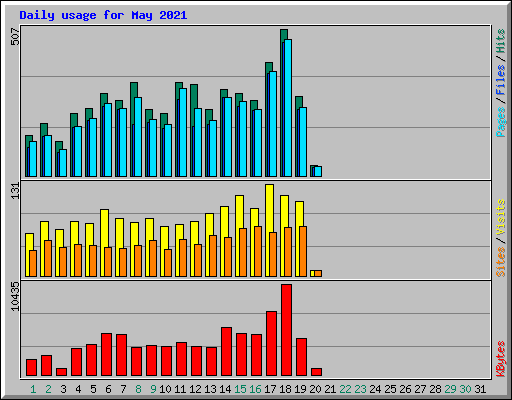
Task: Click day 6 on the date axis
Action: pyautogui.click(x=108, y=389)
